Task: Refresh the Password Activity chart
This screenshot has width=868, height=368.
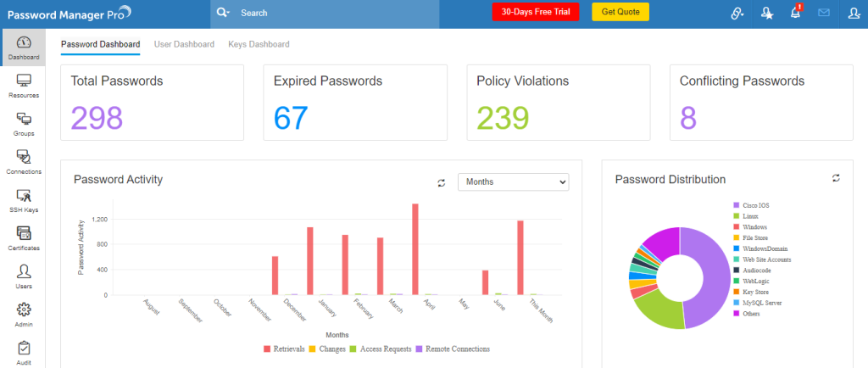Action: pos(441,182)
